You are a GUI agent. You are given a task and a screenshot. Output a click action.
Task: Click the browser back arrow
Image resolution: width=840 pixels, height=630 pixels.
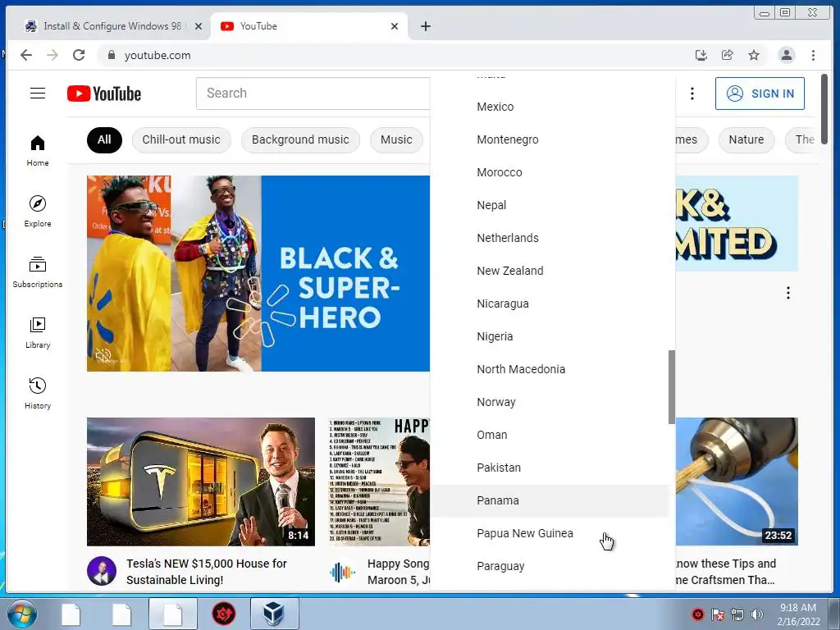coord(25,55)
